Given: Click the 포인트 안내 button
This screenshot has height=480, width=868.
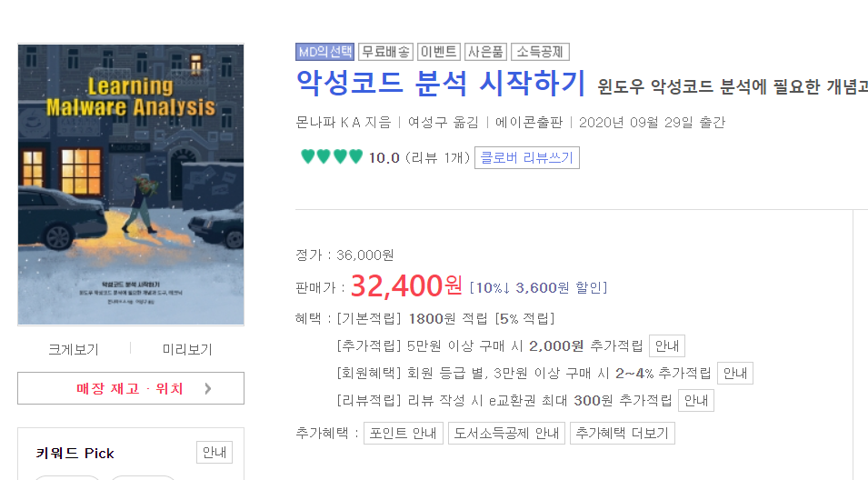Looking at the screenshot, I should click(403, 433).
